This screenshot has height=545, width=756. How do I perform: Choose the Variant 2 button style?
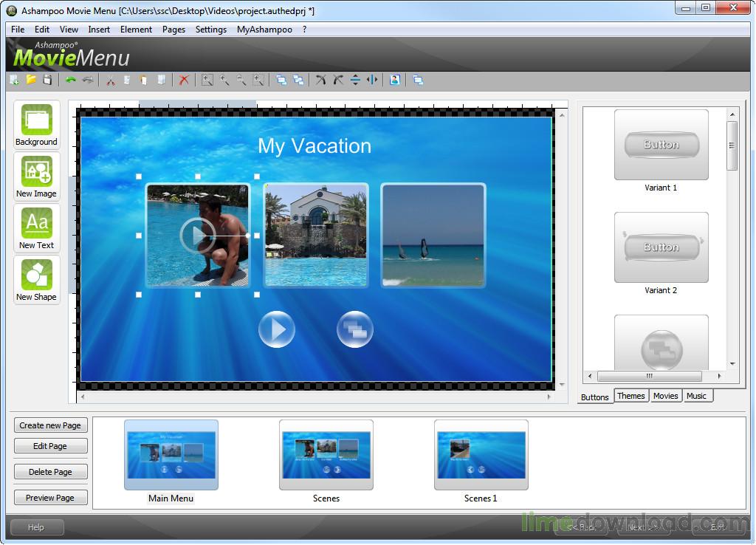tap(661, 247)
